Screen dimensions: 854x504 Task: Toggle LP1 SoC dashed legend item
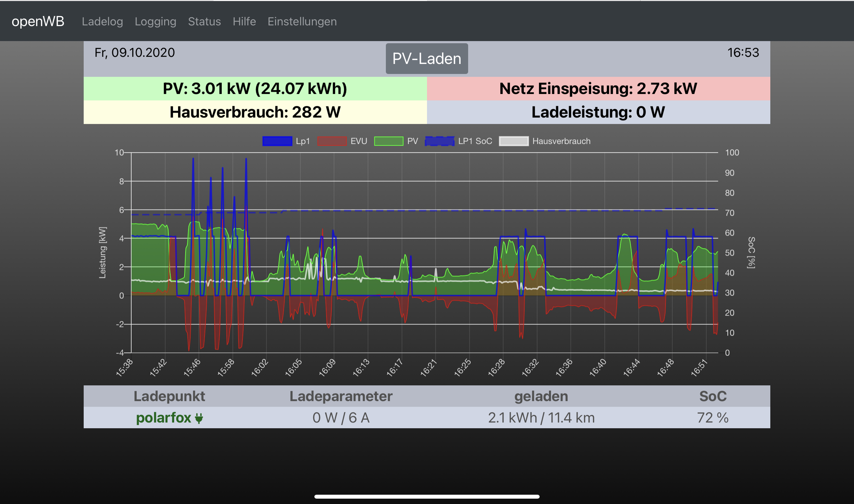(x=440, y=141)
